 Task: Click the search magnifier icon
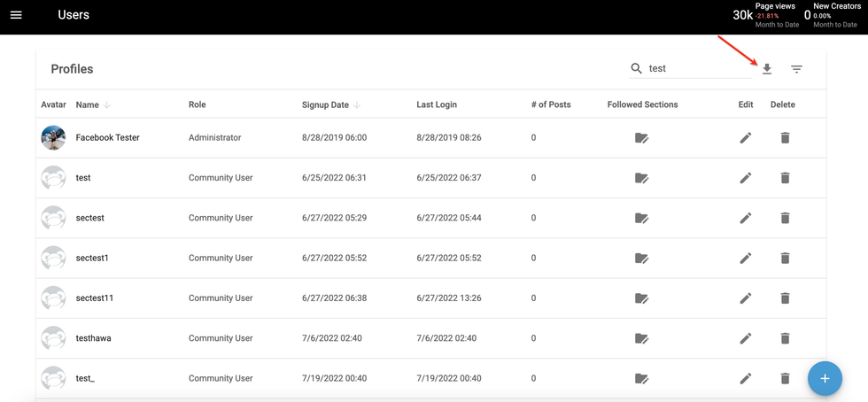[636, 68]
